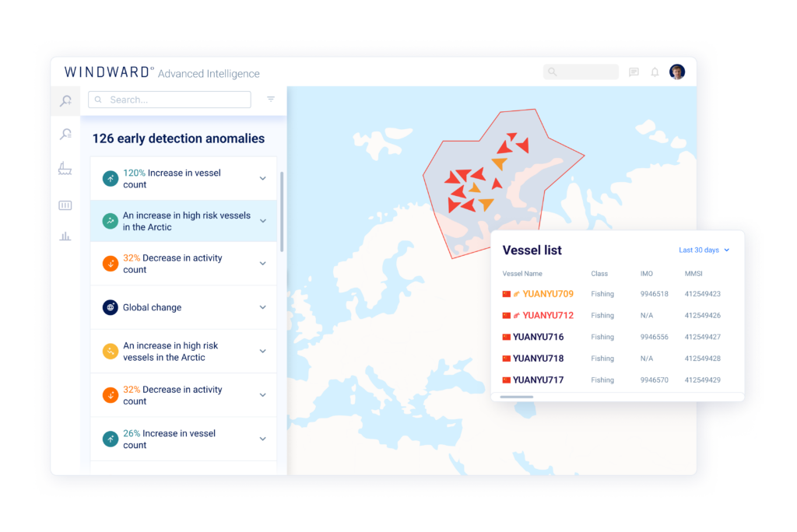Screen dimensions: 797x532
Task: Click the Class column header
Action: pos(601,274)
